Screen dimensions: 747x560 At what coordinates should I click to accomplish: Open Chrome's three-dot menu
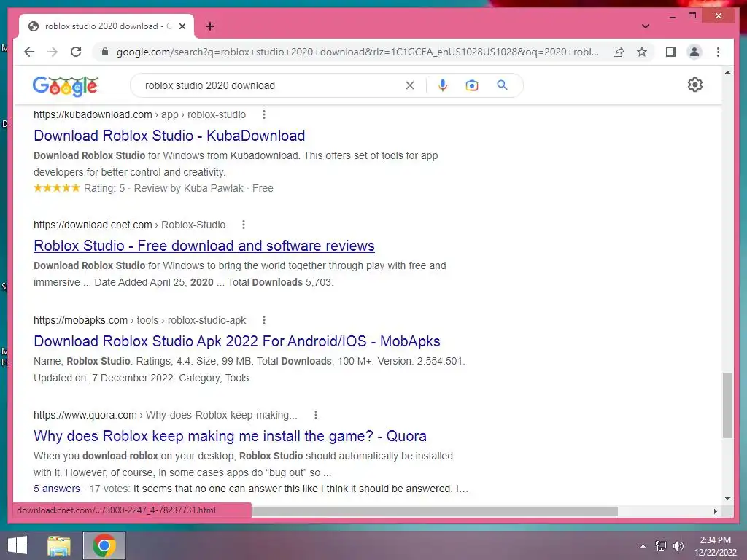tap(718, 52)
